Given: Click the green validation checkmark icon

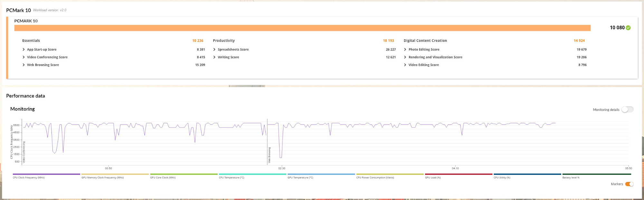Looking at the screenshot, I should coord(628,28).
